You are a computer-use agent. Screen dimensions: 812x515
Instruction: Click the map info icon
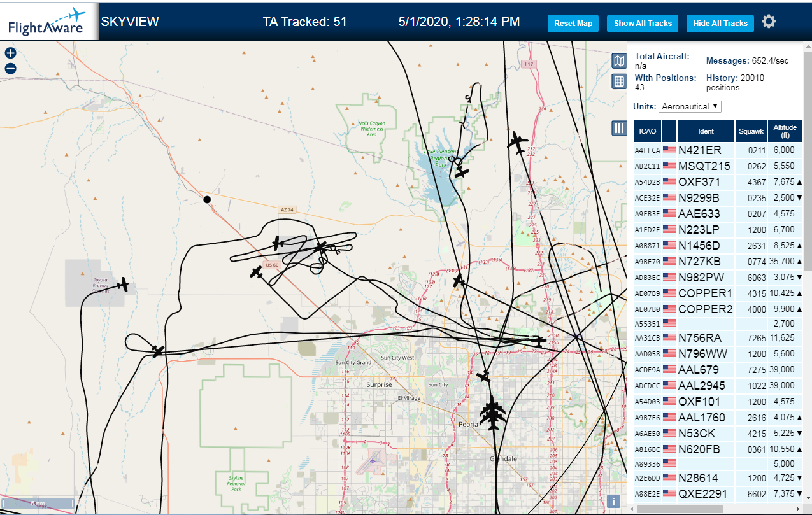pyautogui.click(x=613, y=501)
